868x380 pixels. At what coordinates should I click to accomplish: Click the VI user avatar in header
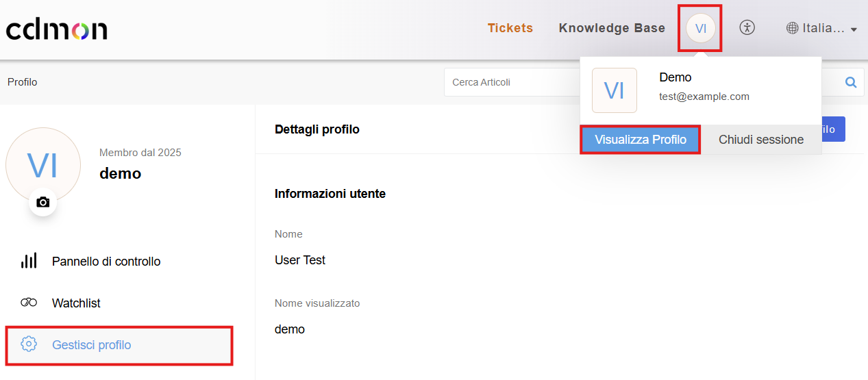700,28
